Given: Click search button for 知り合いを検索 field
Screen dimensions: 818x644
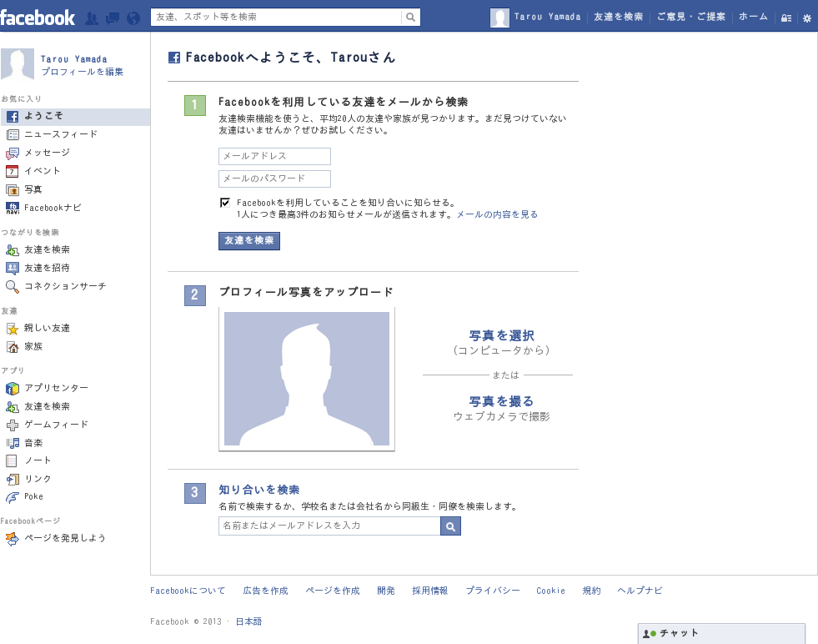Looking at the screenshot, I should [451, 526].
